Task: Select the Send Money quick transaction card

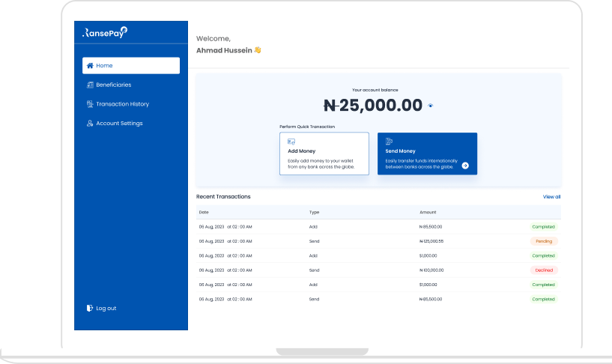Action: 426,154
